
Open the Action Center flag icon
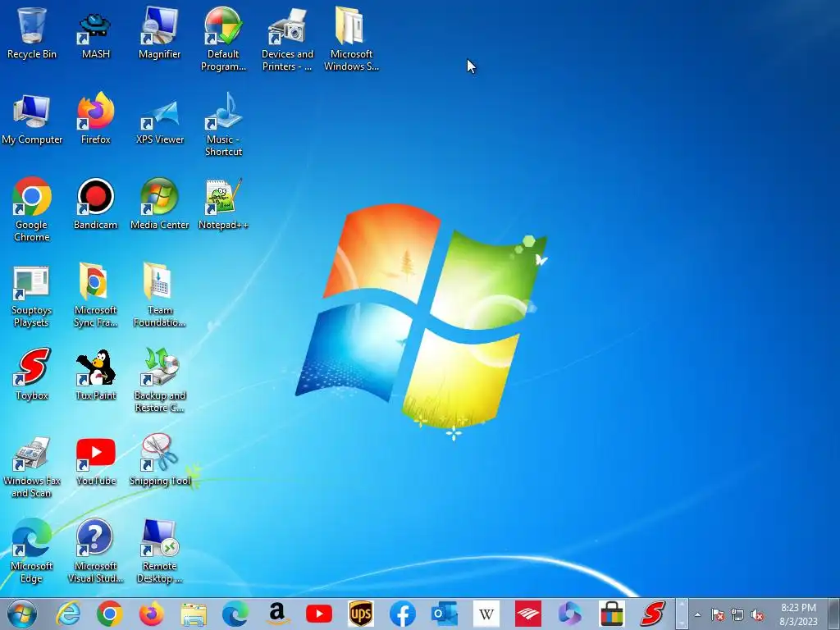tap(717, 614)
